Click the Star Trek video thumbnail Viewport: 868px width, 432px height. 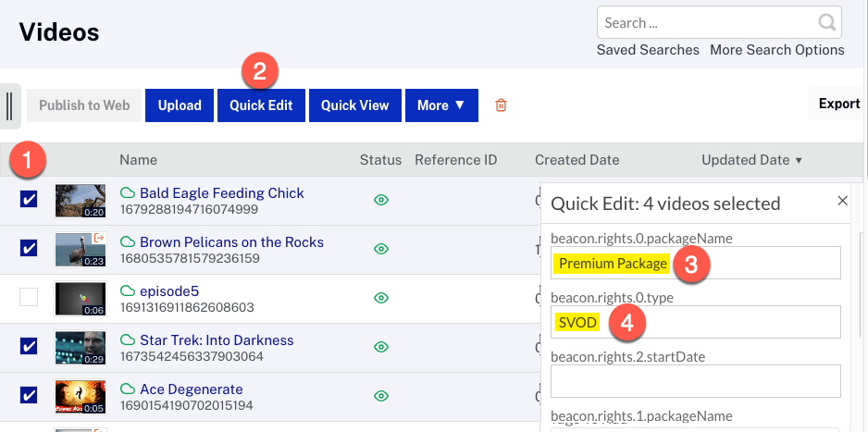tap(81, 348)
